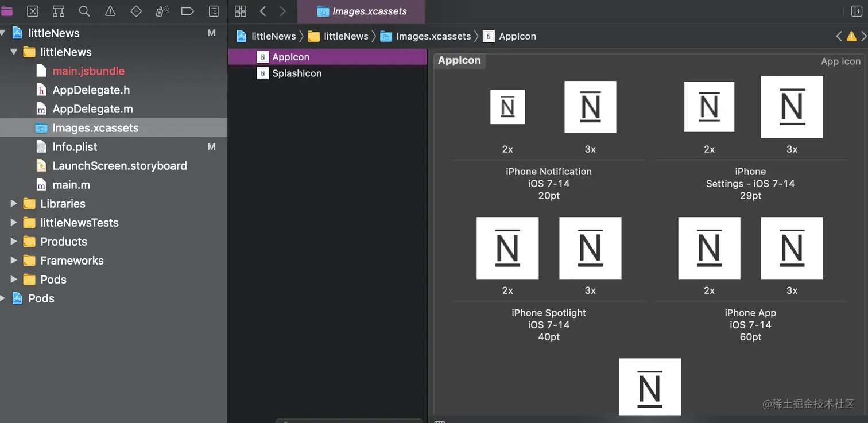This screenshot has width=868, height=423.
Task: Open the Info.plist file
Action: click(x=114, y=147)
